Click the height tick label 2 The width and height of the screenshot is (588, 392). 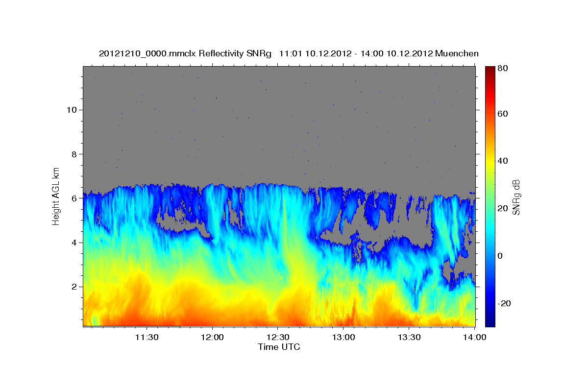73,287
